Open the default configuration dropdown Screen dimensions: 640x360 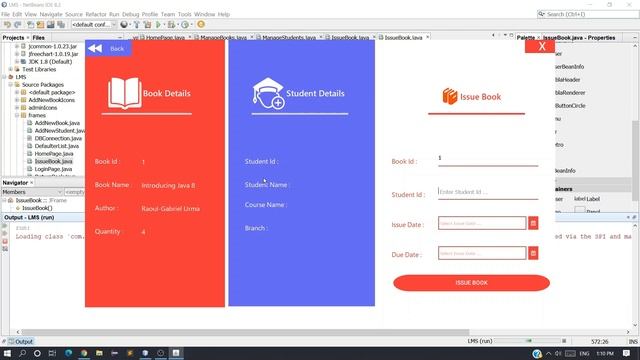tap(93, 25)
